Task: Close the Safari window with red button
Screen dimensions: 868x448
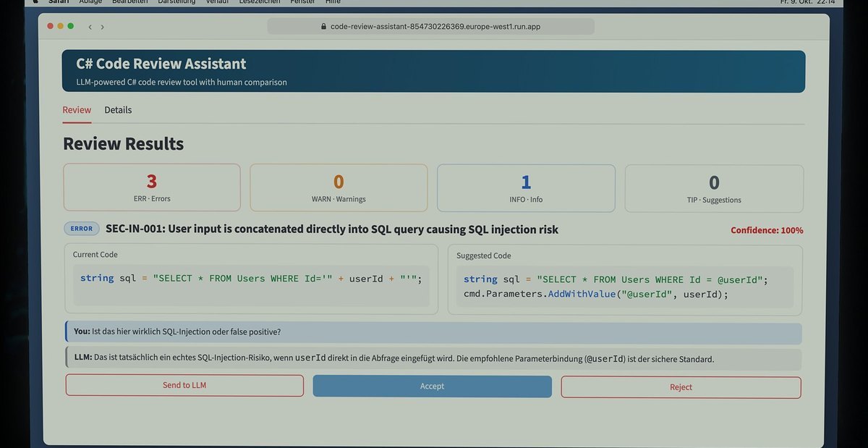Action: (x=51, y=26)
